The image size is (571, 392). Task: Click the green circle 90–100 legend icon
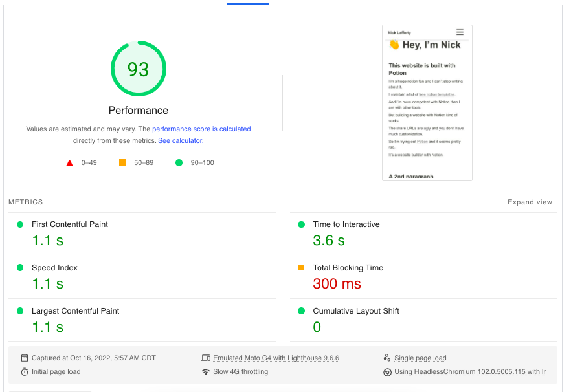point(179,163)
